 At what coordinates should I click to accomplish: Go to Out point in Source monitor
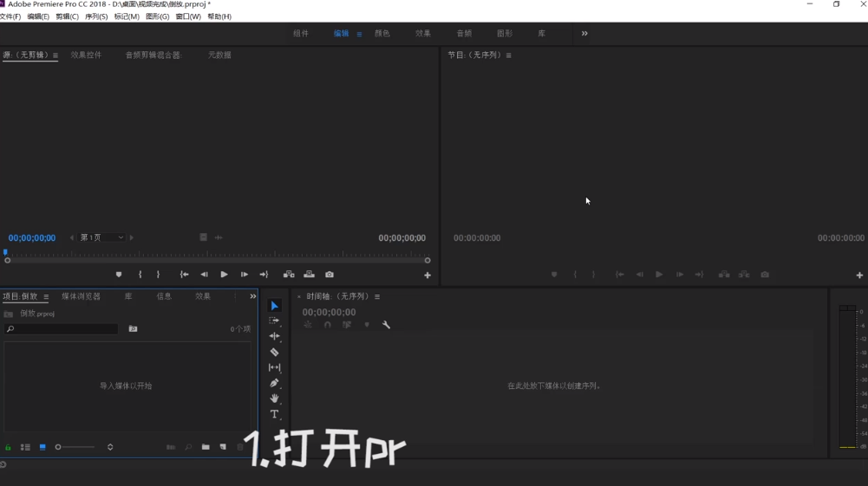264,275
